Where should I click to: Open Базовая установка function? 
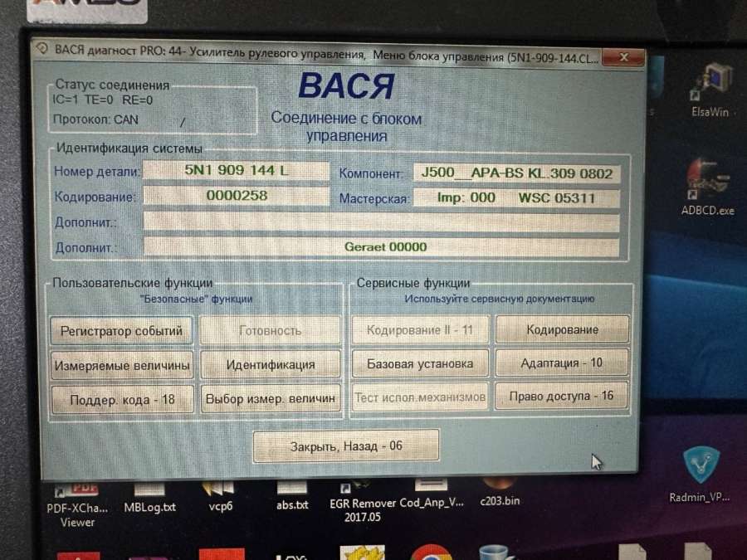[420, 364]
